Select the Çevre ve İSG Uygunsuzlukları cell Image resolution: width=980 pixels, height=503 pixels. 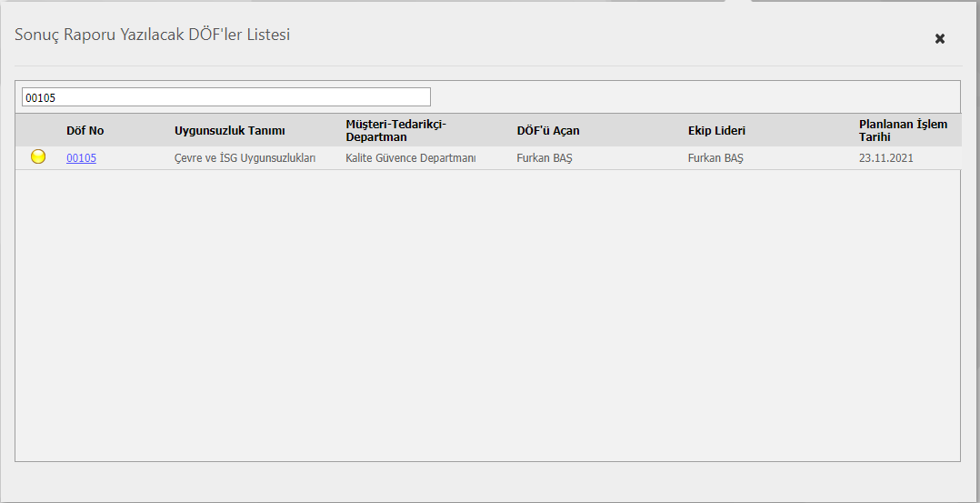pyautogui.click(x=245, y=158)
